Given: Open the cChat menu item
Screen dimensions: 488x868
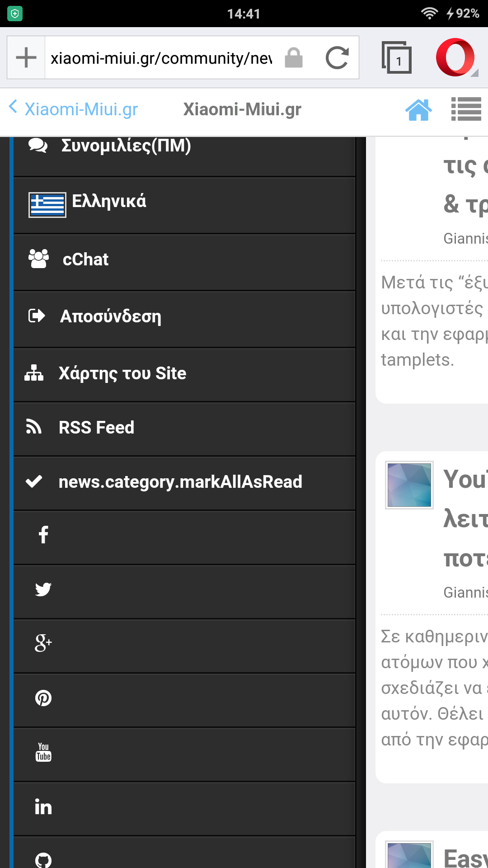Looking at the screenshot, I should [85, 259].
